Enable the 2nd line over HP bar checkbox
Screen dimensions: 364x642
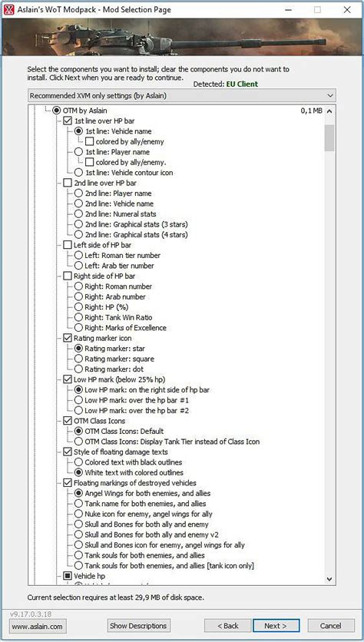click(68, 183)
